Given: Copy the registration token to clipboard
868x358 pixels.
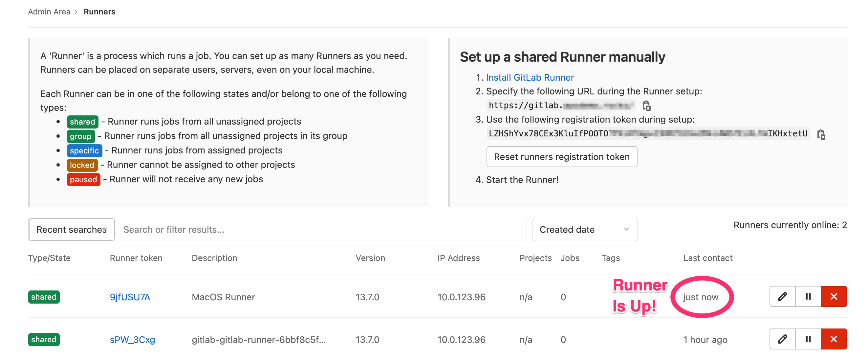Looking at the screenshot, I should [x=821, y=134].
